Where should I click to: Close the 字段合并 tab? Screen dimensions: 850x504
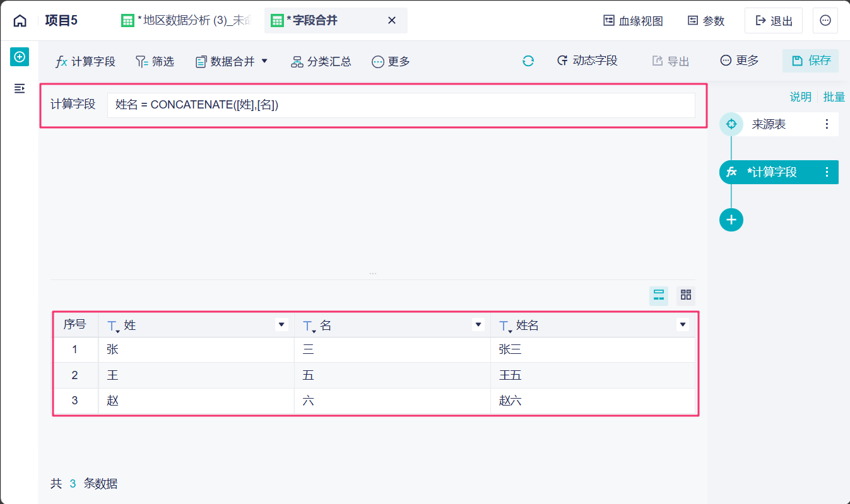click(391, 20)
